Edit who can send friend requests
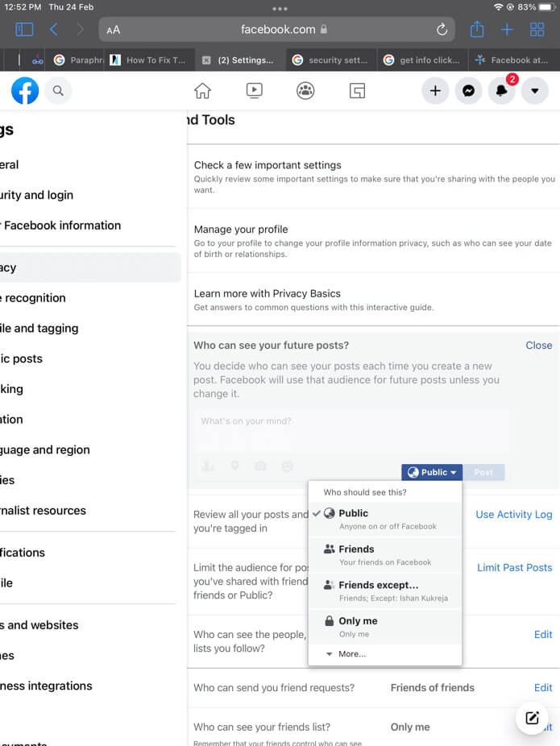Screen dimensions: 560x746 tap(543, 687)
